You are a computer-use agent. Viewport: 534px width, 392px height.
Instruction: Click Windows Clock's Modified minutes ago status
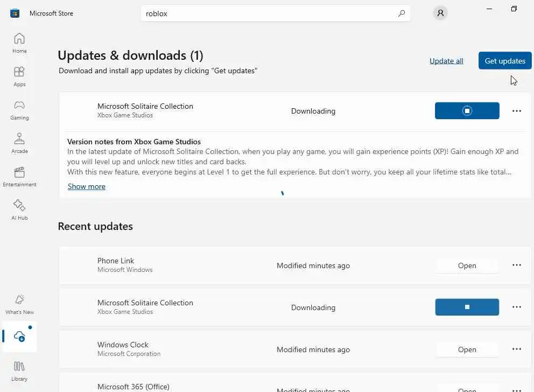313,349
